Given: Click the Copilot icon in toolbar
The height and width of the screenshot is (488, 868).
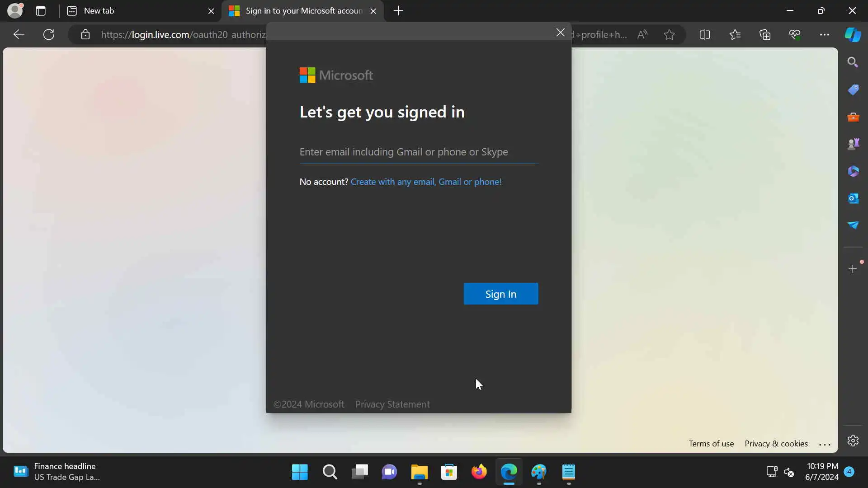Looking at the screenshot, I should click(x=853, y=35).
